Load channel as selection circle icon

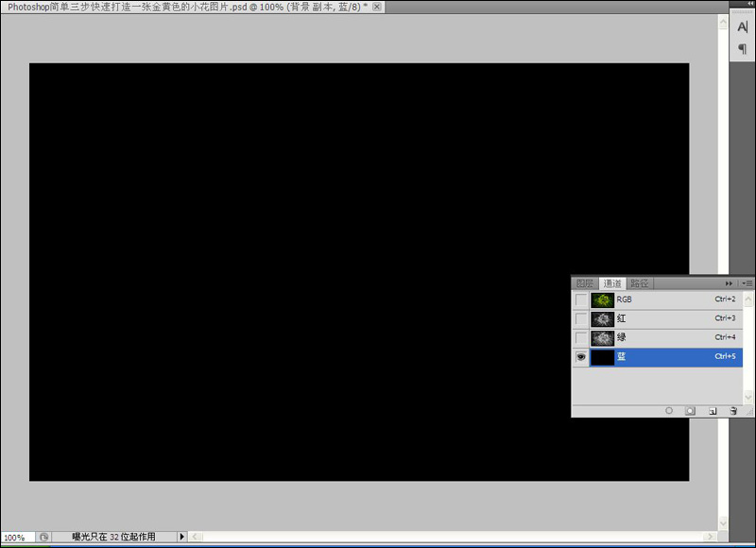669,411
